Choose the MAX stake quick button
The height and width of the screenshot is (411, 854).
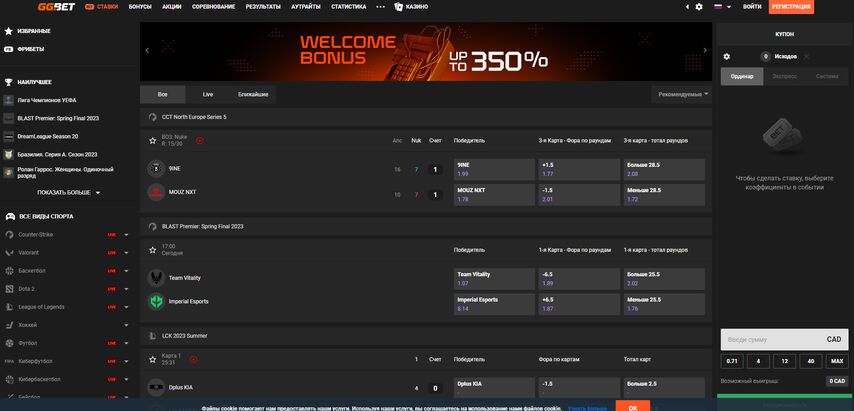[837, 361]
